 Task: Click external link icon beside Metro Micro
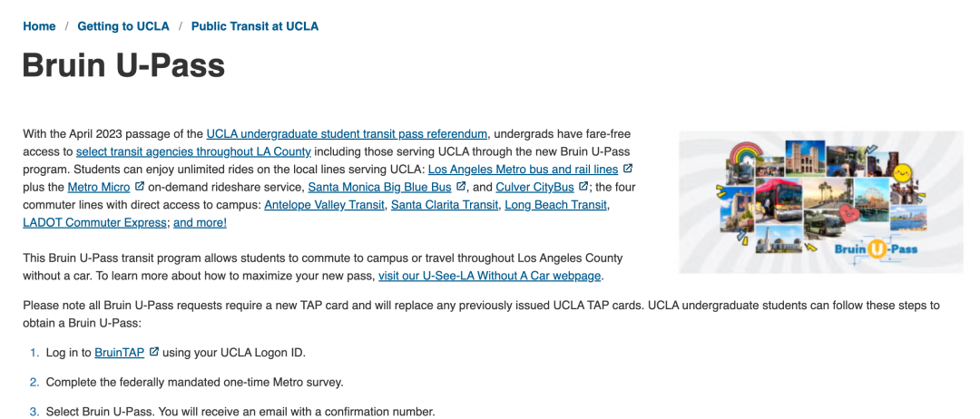coord(140,187)
